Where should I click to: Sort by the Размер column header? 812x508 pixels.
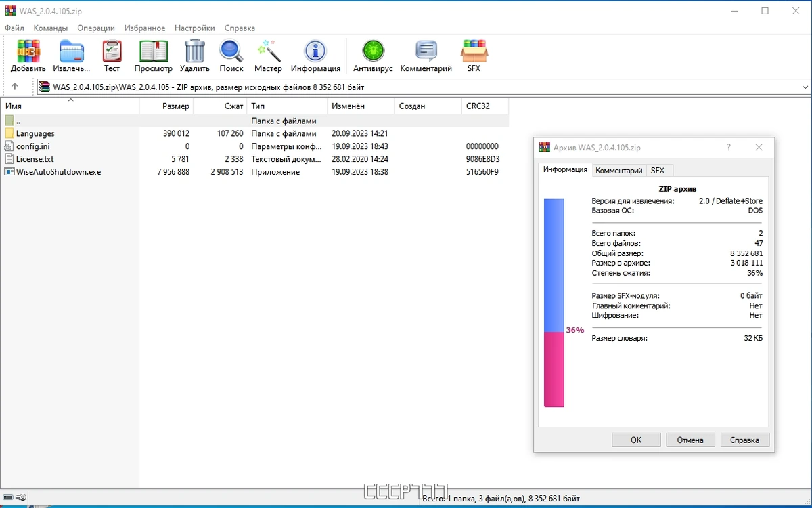click(166, 106)
